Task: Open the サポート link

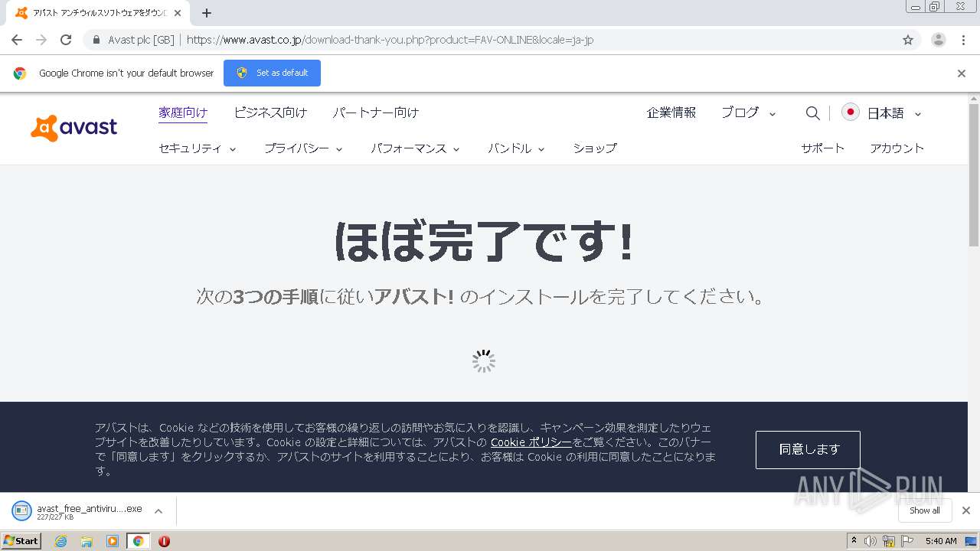Action: (x=823, y=148)
